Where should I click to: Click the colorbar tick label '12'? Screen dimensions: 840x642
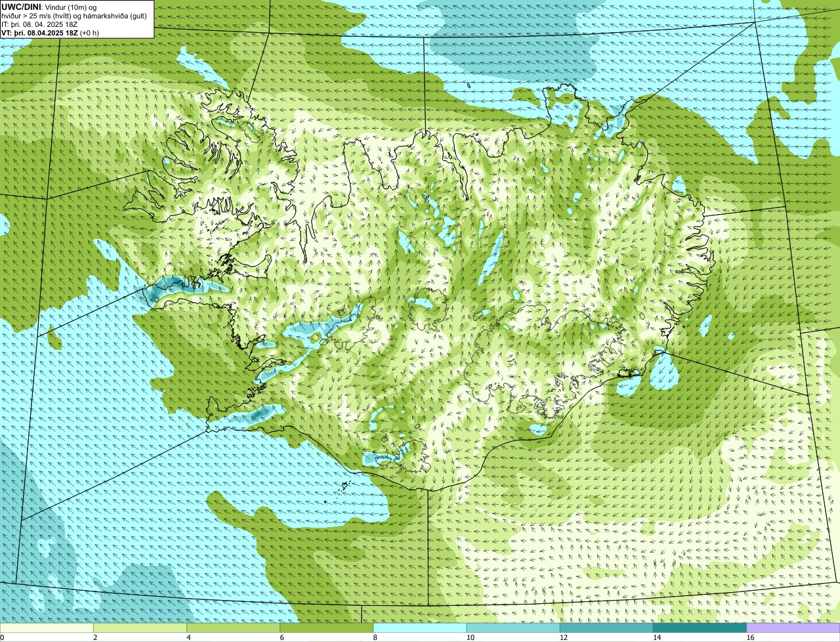(563, 637)
